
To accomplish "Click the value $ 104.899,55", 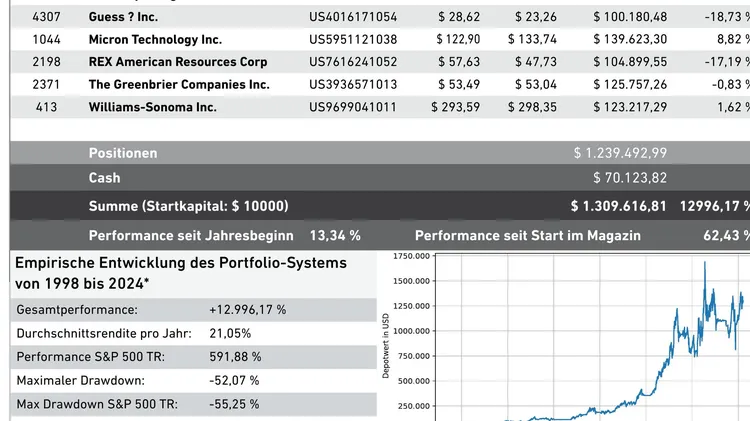I will coord(630,62).
